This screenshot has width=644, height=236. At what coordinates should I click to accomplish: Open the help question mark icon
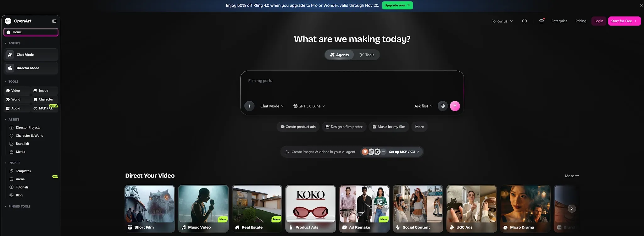pyautogui.click(x=525, y=21)
